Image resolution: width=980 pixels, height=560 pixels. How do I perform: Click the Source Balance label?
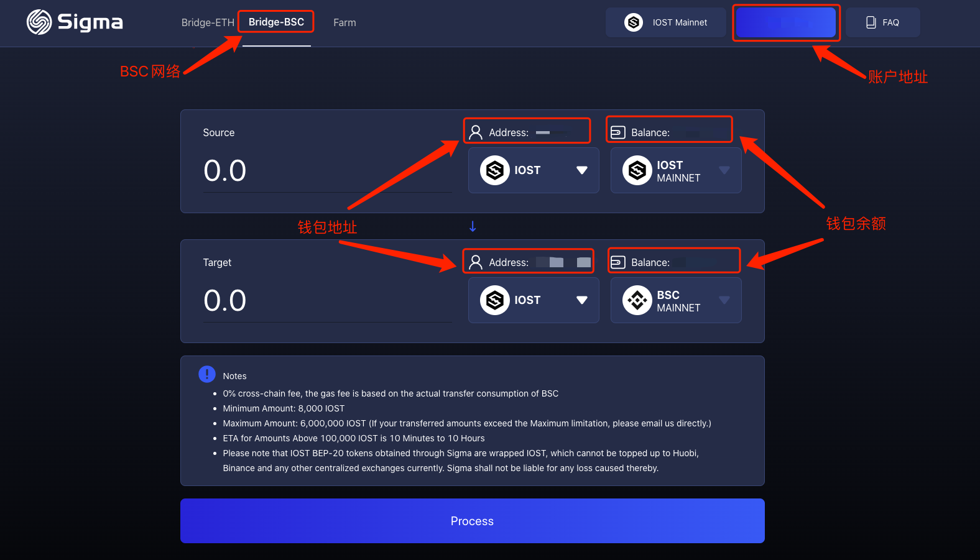click(x=650, y=132)
